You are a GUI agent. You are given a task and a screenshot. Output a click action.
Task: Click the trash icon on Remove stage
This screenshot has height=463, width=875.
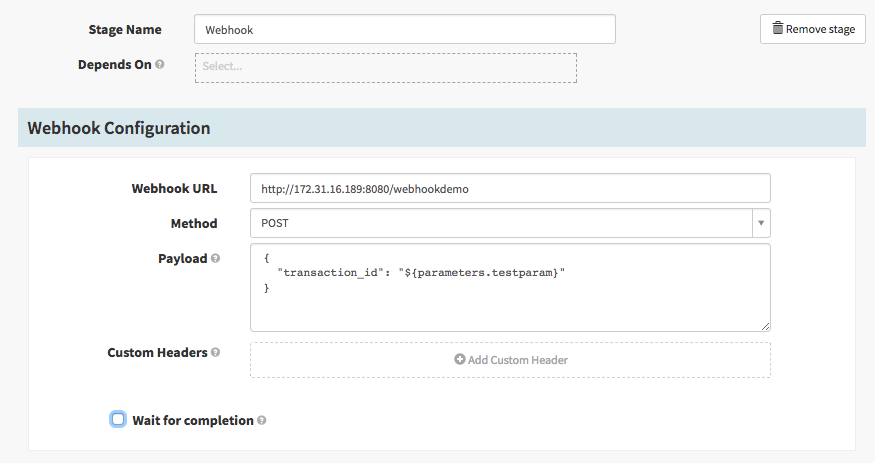tap(777, 29)
